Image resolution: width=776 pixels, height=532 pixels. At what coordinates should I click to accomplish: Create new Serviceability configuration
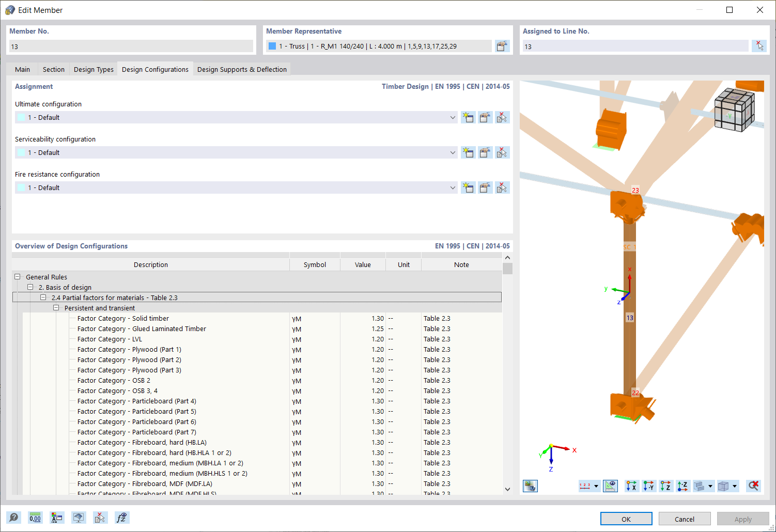click(x=468, y=152)
